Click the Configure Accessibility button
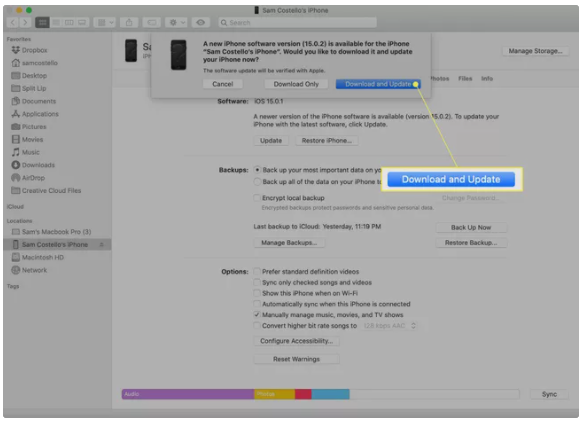The height and width of the screenshot is (424, 583). tap(296, 341)
